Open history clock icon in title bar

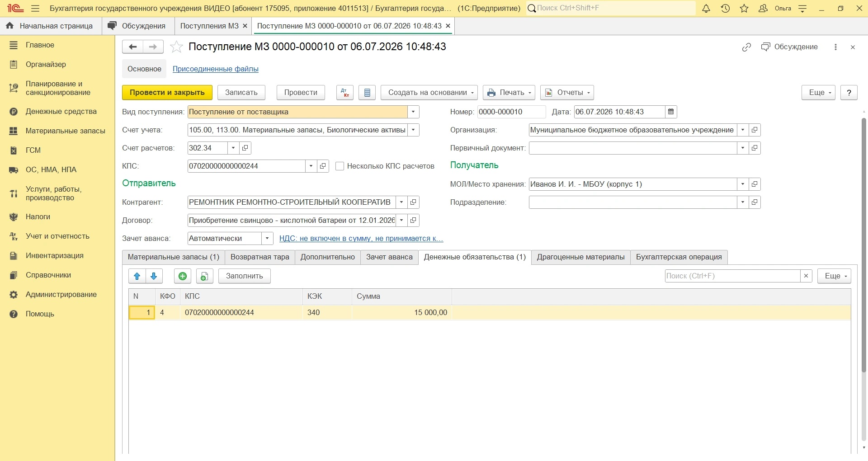725,9
